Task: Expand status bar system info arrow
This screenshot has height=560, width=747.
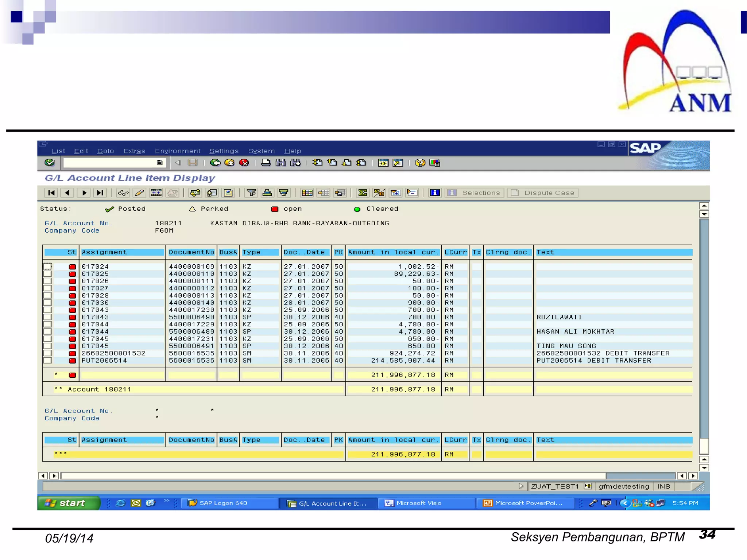Action: point(520,486)
